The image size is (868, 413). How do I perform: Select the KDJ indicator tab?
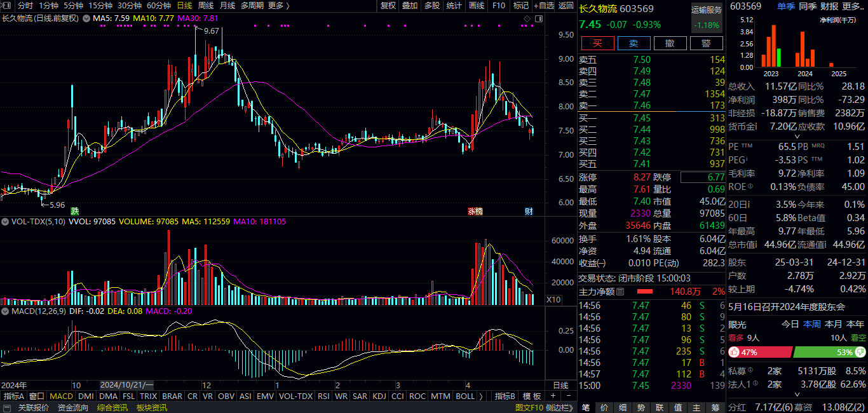379,396
